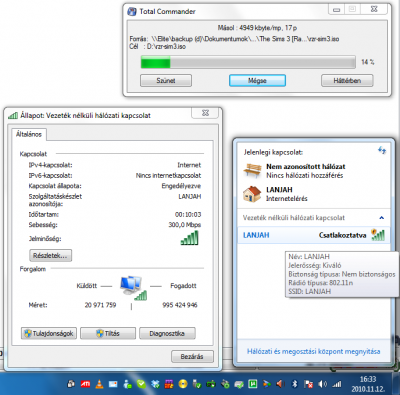Open connection details with Részletek...
The height and width of the screenshot is (395, 400).
pyautogui.click(x=50, y=256)
